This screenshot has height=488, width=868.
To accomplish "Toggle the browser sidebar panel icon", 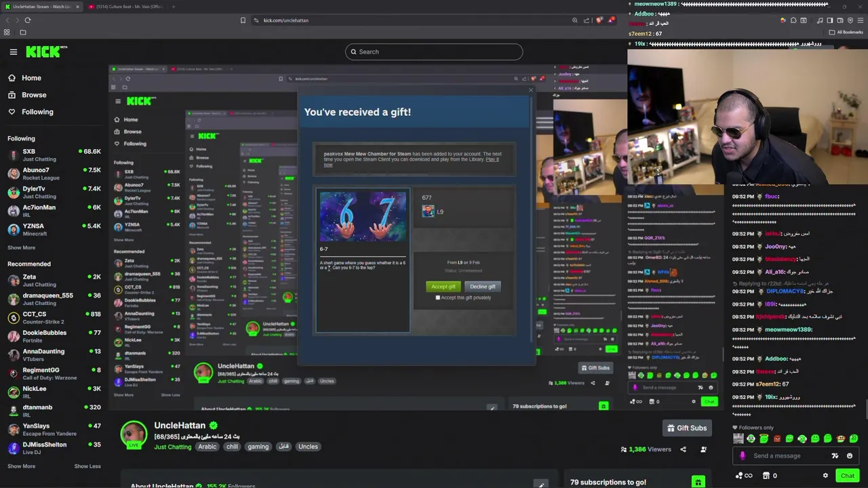I will tap(829, 20).
